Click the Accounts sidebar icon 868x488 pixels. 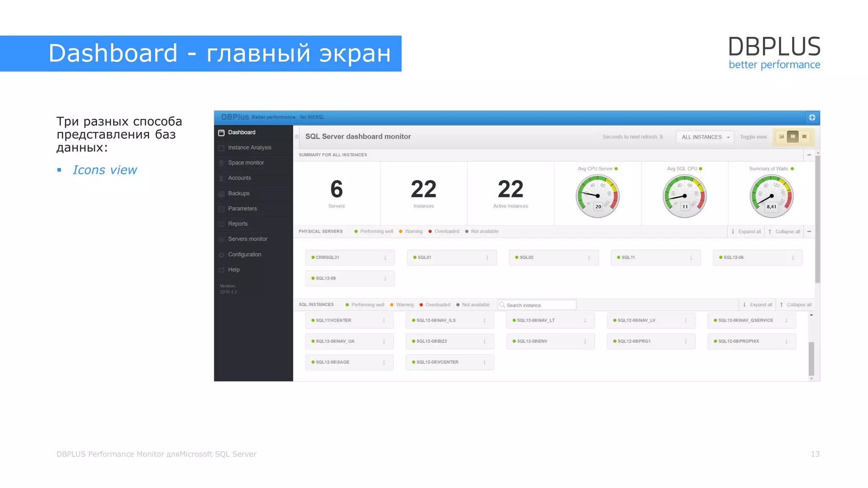221,178
